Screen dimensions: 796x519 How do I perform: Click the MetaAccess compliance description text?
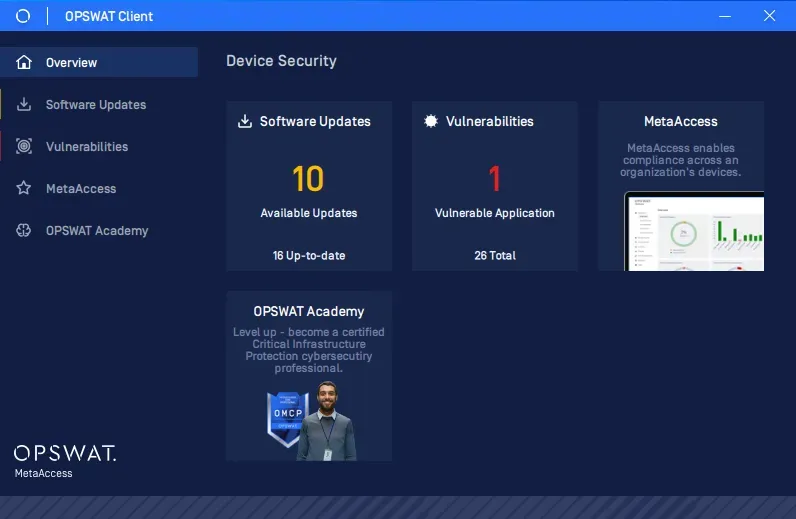[681, 160]
